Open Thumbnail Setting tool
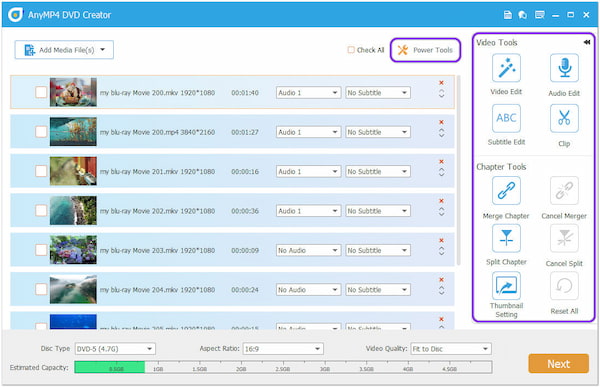 pyautogui.click(x=506, y=286)
